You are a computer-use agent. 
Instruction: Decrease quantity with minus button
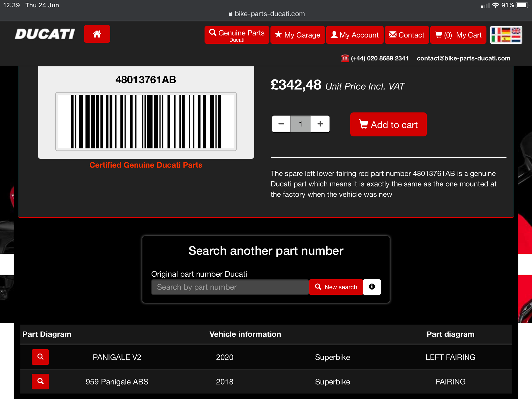point(281,124)
